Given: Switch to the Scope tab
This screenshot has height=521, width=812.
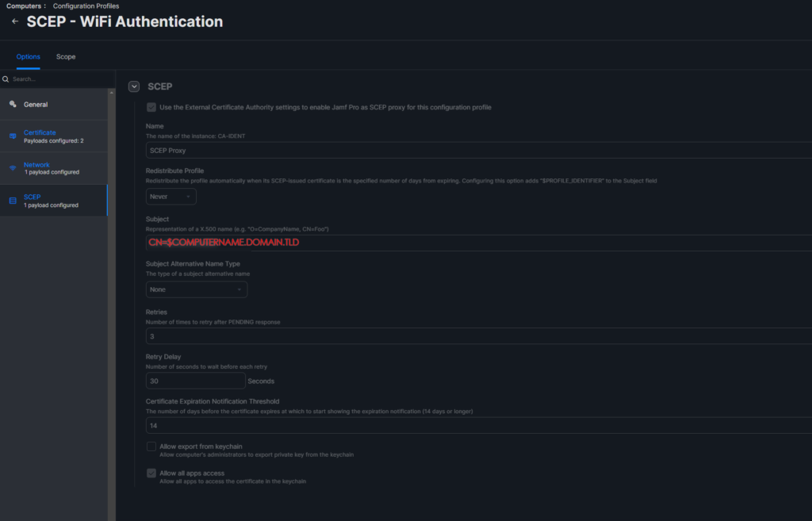Looking at the screenshot, I should pyautogui.click(x=66, y=56).
